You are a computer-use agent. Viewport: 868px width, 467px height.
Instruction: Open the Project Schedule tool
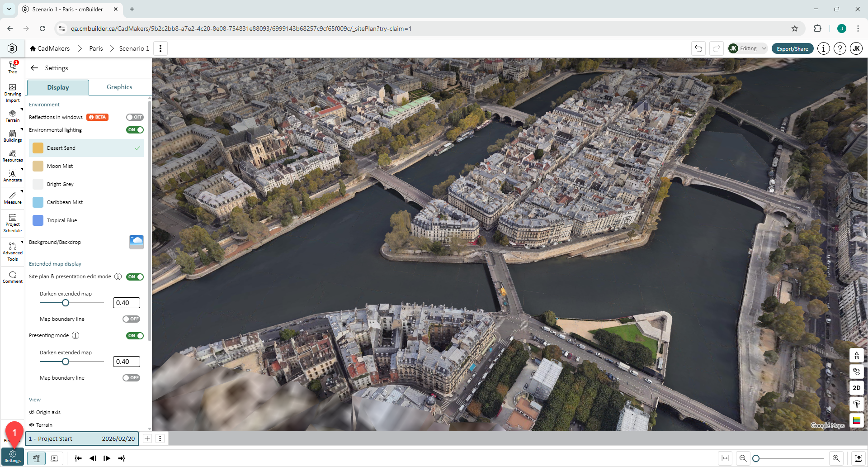(13, 224)
